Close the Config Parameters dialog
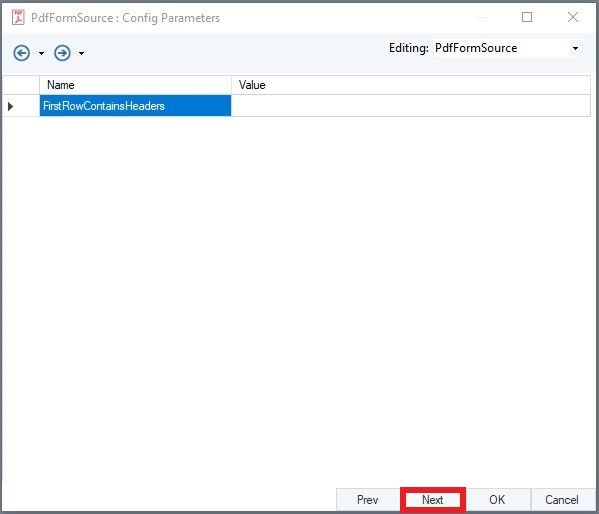 click(x=573, y=17)
